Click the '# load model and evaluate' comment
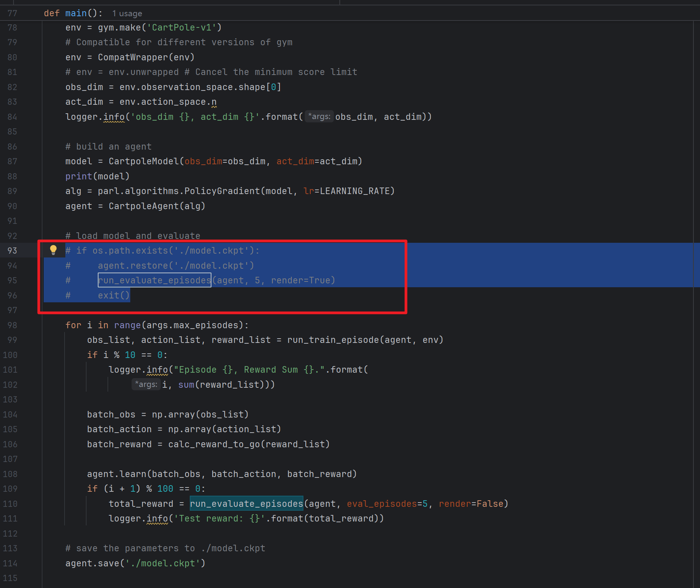Image resolution: width=700 pixels, height=588 pixels. pyautogui.click(x=133, y=236)
